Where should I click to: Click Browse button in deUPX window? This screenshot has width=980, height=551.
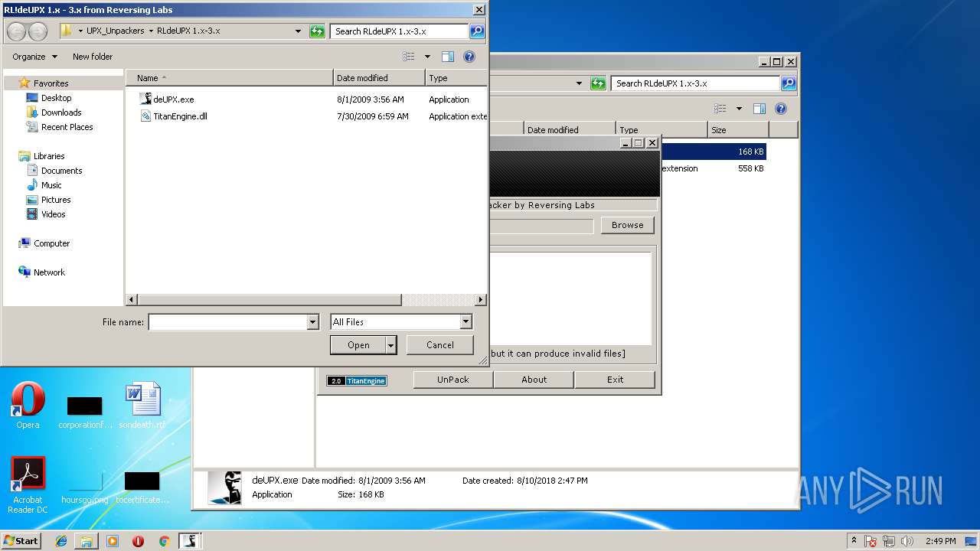coord(627,225)
